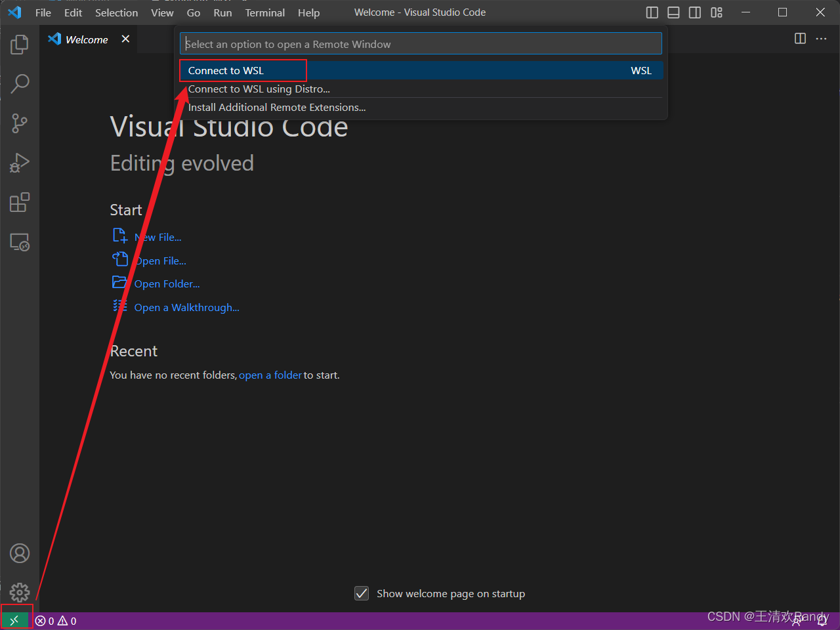Viewport: 840px width, 630px height.
Task: Click the Open a Walkthrough... link
Action: tap(187, 308)
